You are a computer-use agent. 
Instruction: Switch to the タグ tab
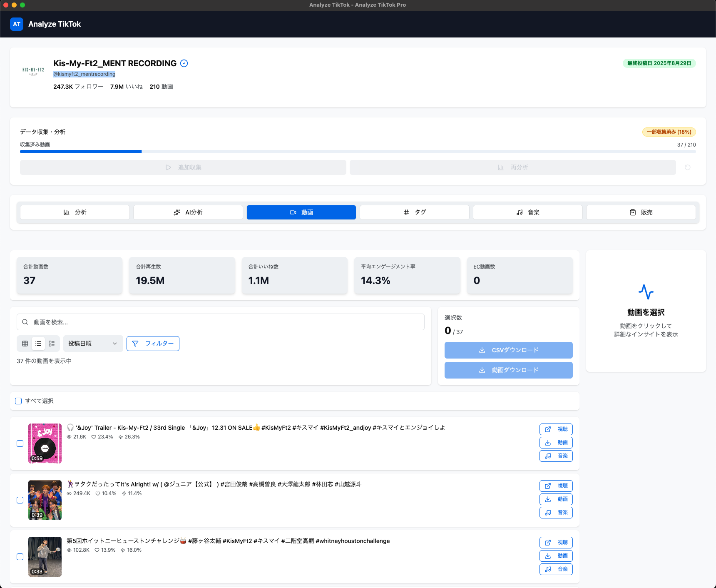414,212
